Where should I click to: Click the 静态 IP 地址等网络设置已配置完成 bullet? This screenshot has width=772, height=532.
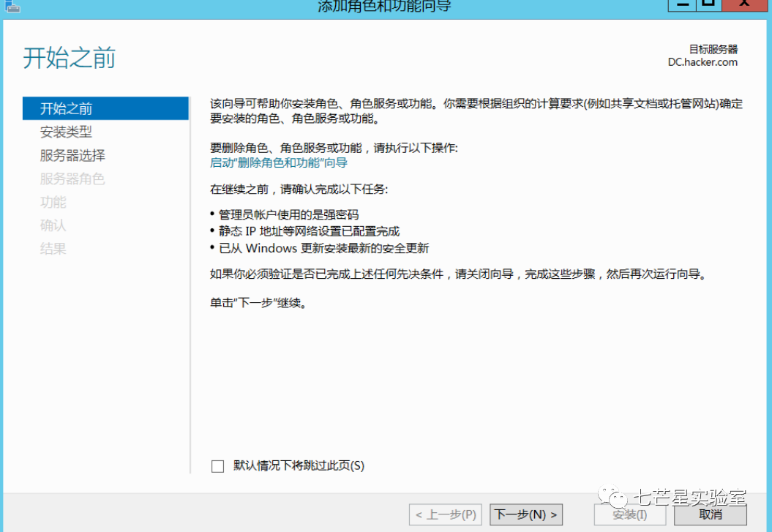[x=310, y=231]
